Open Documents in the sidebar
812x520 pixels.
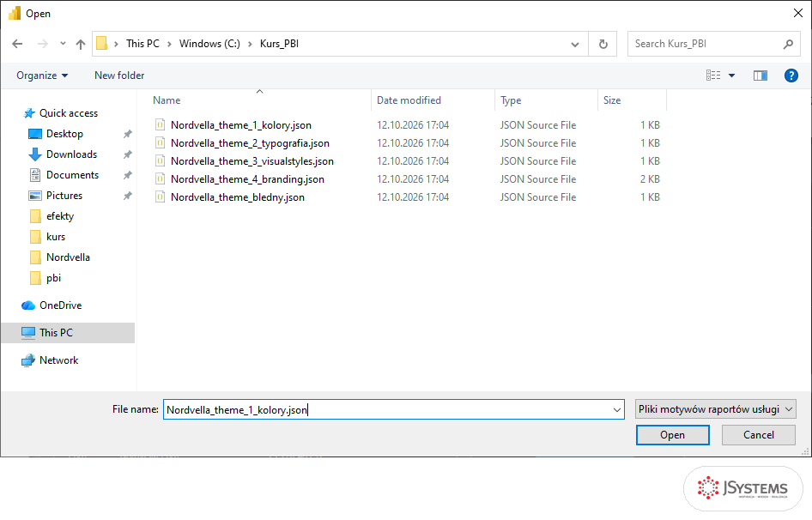[72, 176]
